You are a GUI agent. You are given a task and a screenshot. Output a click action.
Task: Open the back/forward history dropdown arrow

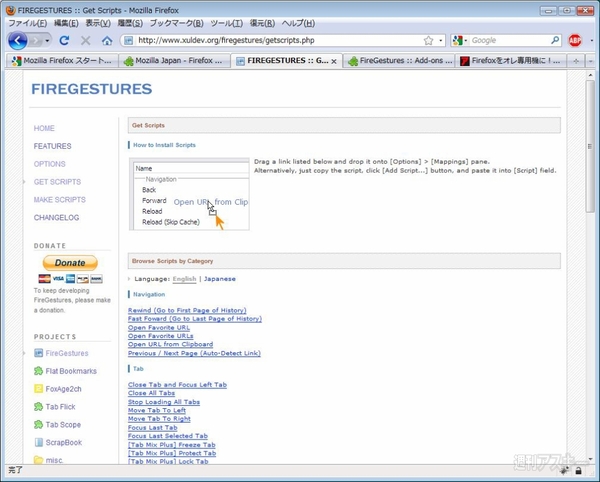pyautogui.click(x=47, y=41)
